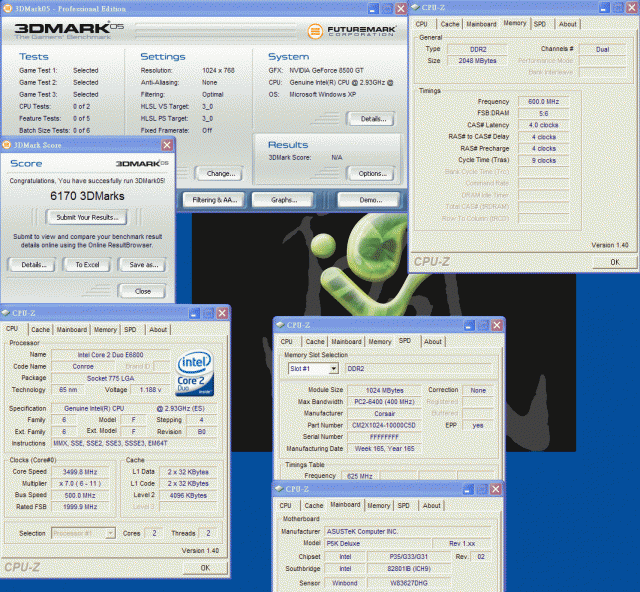640x592 pixels.
Task: Open SPD tab in CPU-Z Memory window
Action: coord(540,24)
